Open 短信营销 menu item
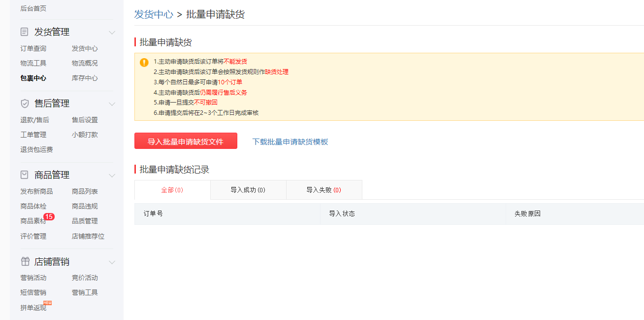The image size is (644, 320). [33, 292]
